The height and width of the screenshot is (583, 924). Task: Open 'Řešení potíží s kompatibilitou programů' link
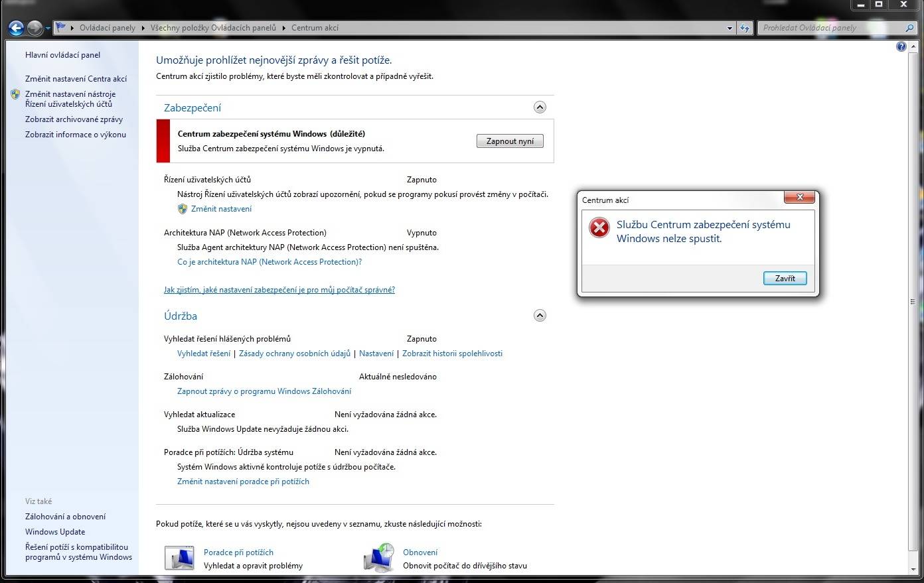point(78,552)
